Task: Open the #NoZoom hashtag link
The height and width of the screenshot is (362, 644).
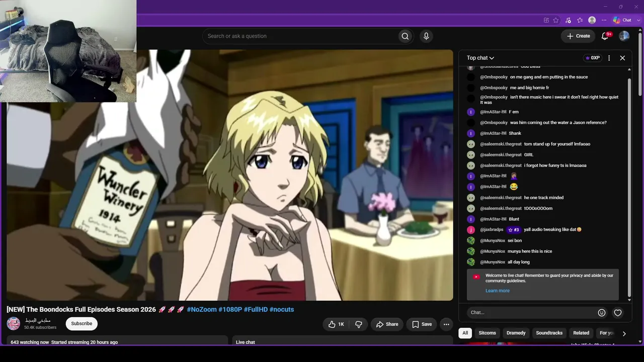Action: click(202, 310)
